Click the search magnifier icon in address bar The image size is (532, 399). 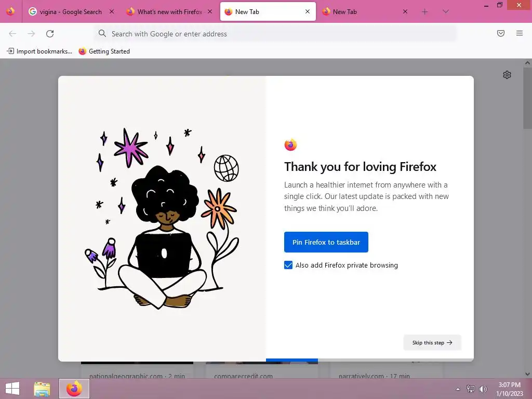point(102,33)
